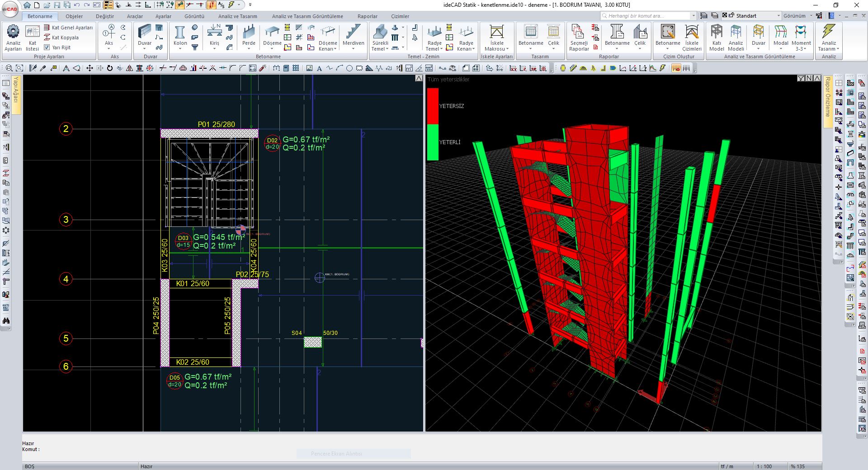Toggle the highlighted snap mode button
This screenshot has height=470, width=868.
pos(180,5)
